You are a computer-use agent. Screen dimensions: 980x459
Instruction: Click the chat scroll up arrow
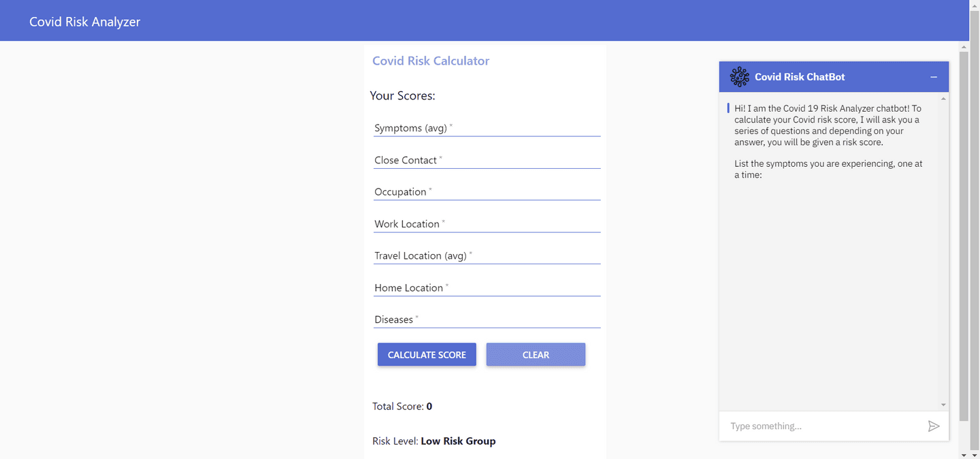943,99
